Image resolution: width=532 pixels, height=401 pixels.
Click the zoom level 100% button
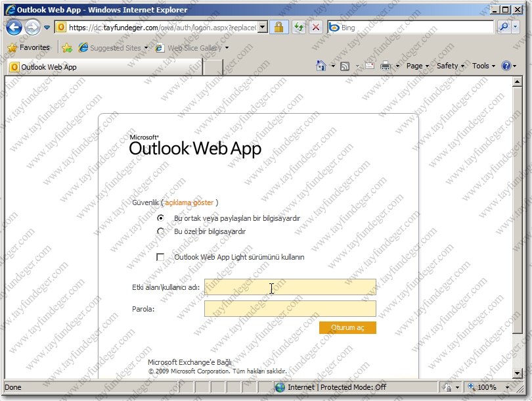(x=482, y=387)
